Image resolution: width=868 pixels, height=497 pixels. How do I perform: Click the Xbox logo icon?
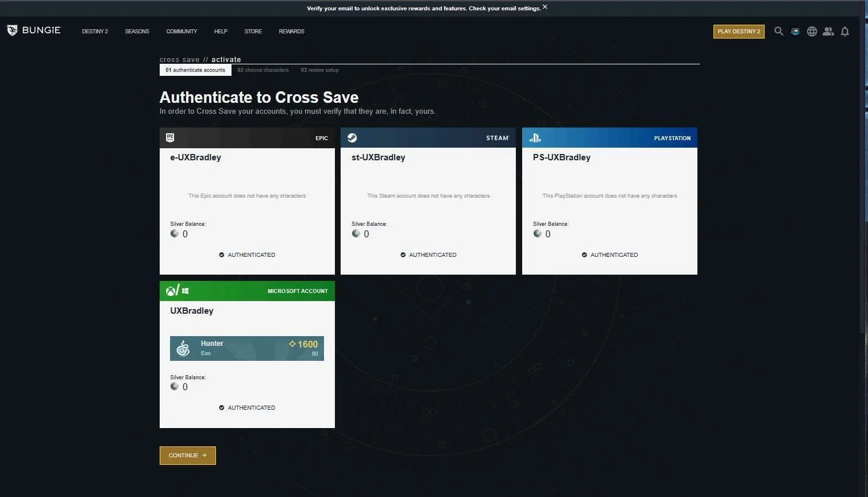tap(171, 291)
